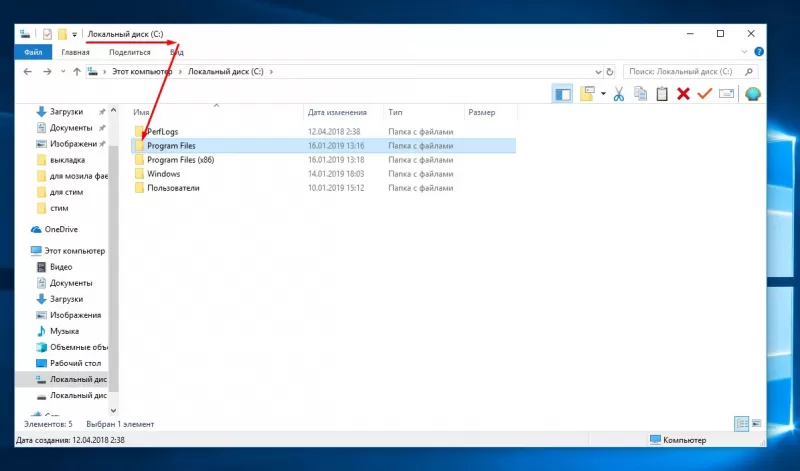The width and height of the screenshot is (800, 471).
Task: Toggle the navigation pane toolbar button
Action: coord(562,94)
